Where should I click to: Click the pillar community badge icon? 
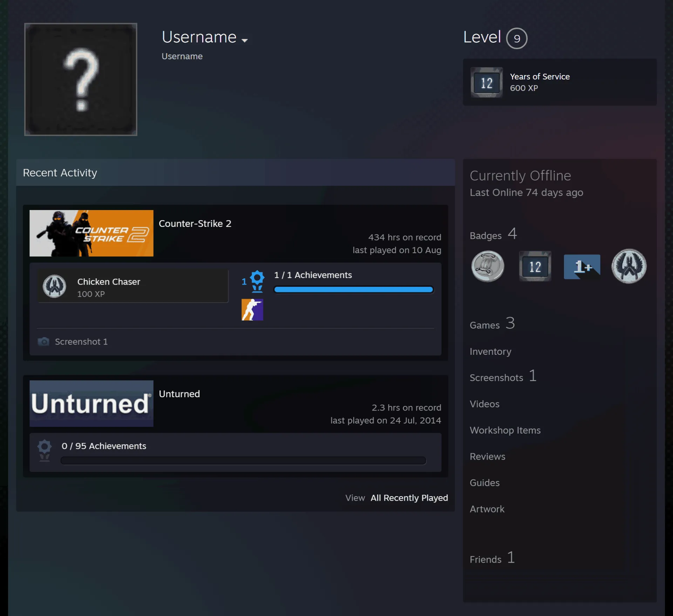pos(488,266)
